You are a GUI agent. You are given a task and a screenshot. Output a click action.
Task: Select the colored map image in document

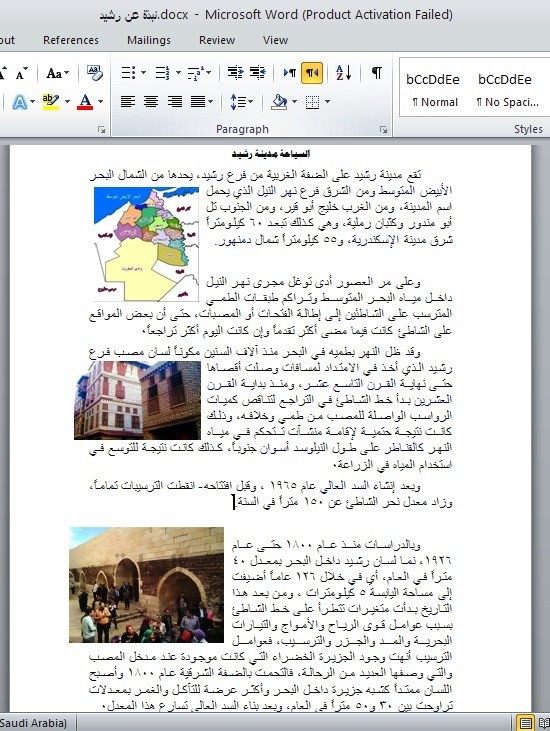coord(146,244)
